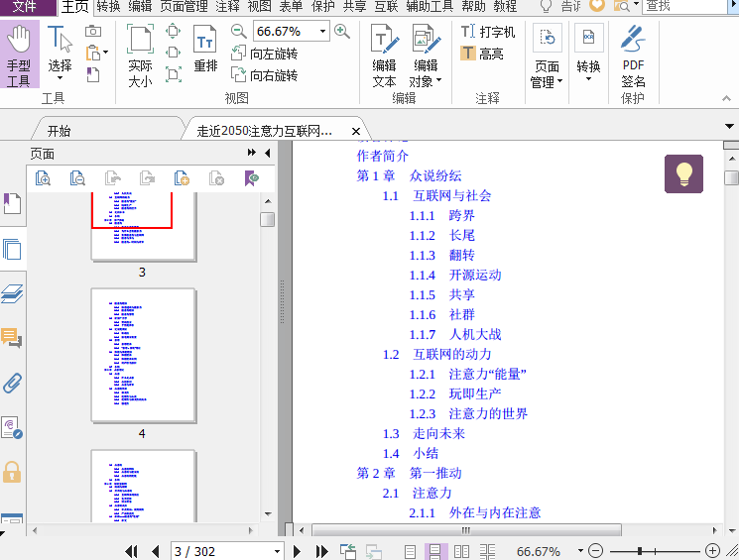Image resolution: width=739 pixels, height=560 pixels.
Task: Switch to the Start (开始) document tab
Action: pyautogui.click(x=59, y=131)
